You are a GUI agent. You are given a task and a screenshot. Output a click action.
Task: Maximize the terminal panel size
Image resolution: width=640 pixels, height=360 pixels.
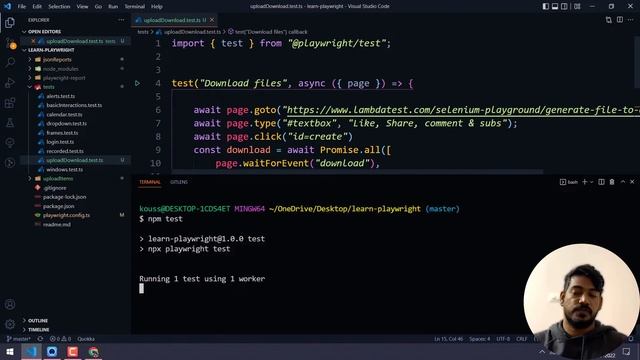[x=623, y=182]
